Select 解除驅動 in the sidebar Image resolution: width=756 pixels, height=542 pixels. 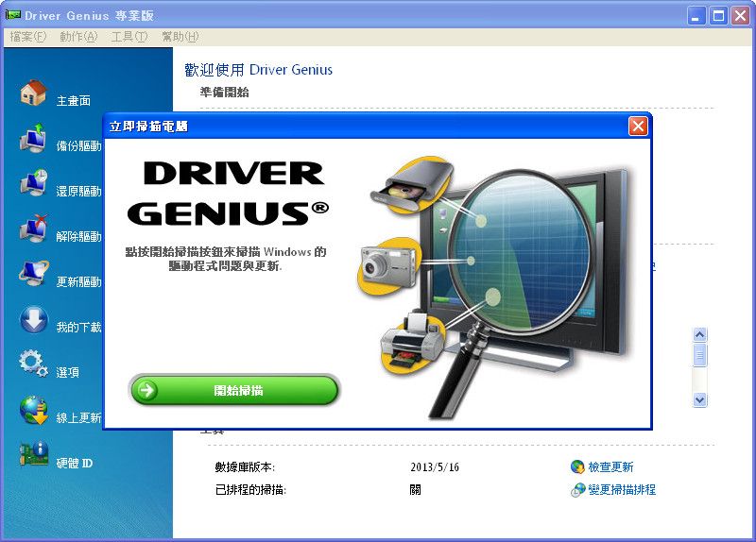[x=78, y=237]
